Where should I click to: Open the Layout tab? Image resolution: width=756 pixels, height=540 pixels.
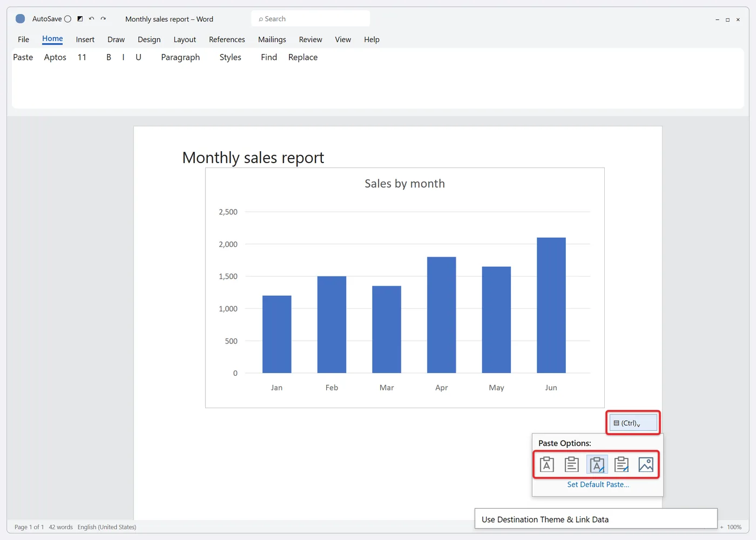[x=185, y=39]
